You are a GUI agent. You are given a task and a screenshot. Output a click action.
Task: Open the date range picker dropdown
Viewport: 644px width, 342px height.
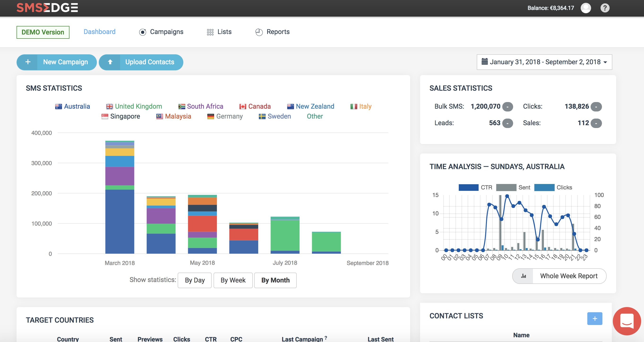click(545, 62)
